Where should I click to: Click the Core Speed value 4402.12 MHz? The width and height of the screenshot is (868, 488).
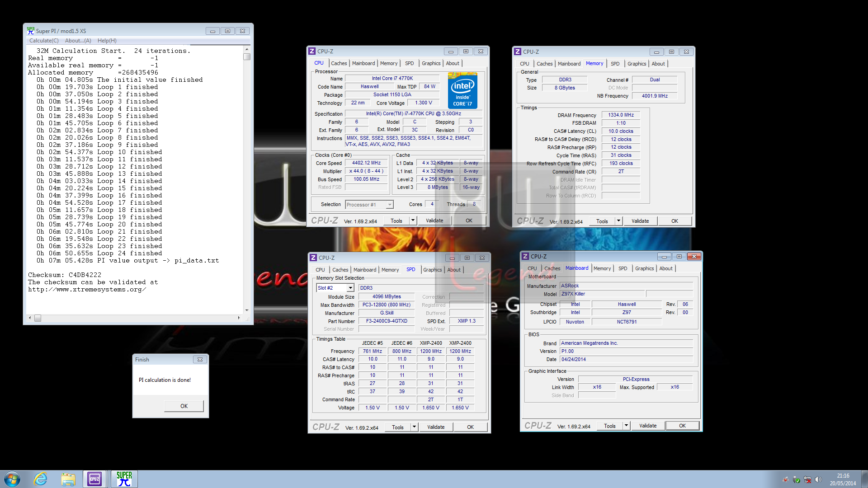tap(366, 163)
